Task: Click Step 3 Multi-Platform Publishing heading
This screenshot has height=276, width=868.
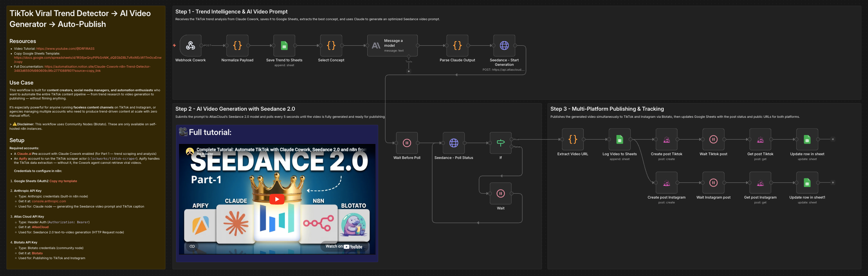Action: tap(607, 109)
